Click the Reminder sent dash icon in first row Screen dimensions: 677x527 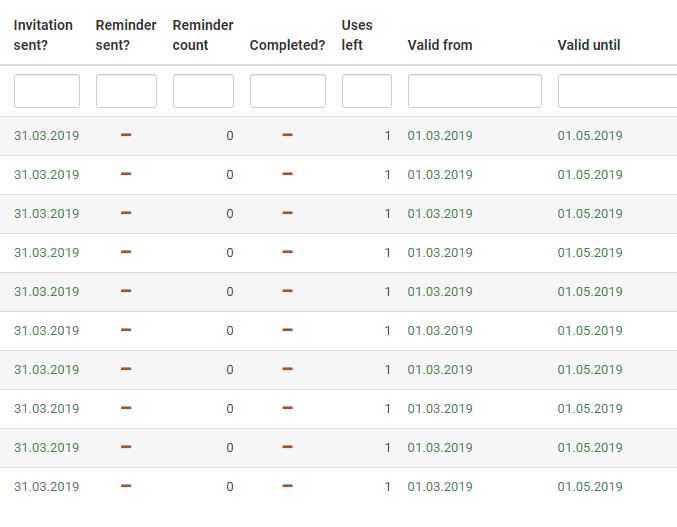click(x=126, y=135)
